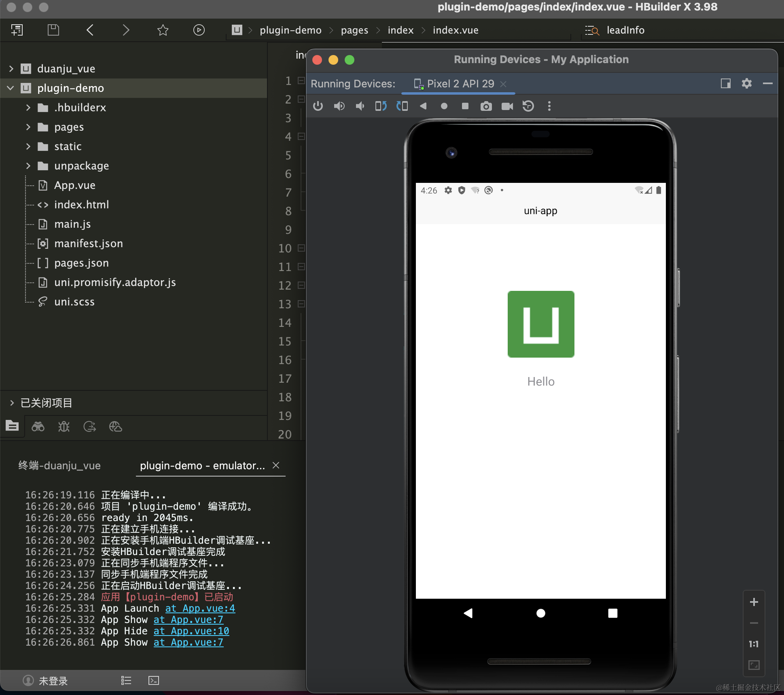
Task: Tap the phone's back navigation button
Action: click(468, 613)
